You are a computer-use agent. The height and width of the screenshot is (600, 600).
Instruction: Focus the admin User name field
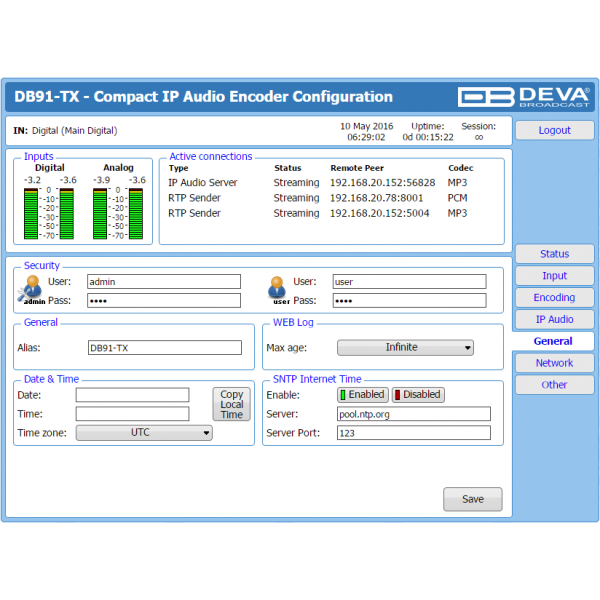164,282
